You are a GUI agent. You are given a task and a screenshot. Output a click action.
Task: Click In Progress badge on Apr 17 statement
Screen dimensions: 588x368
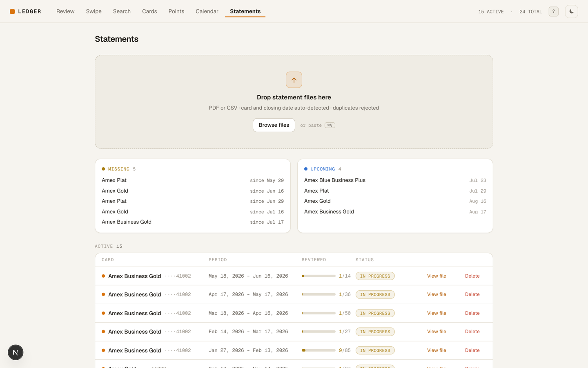375,294
